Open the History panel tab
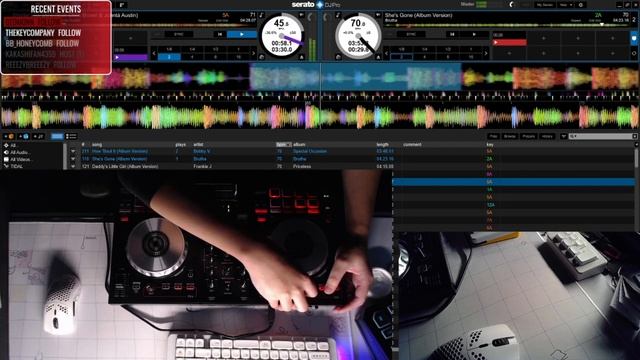640x360 pixels. (x=547, y=136)
